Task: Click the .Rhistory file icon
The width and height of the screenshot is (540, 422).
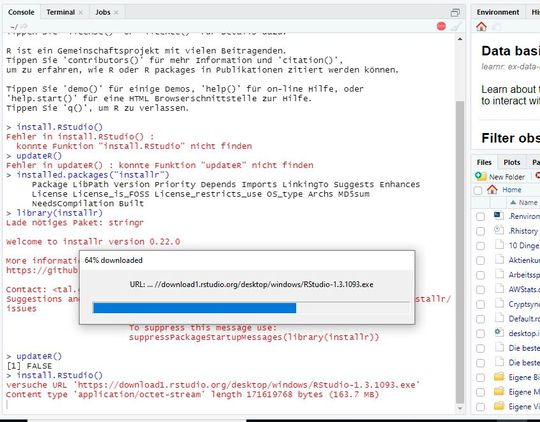Action: pos(499,230)
